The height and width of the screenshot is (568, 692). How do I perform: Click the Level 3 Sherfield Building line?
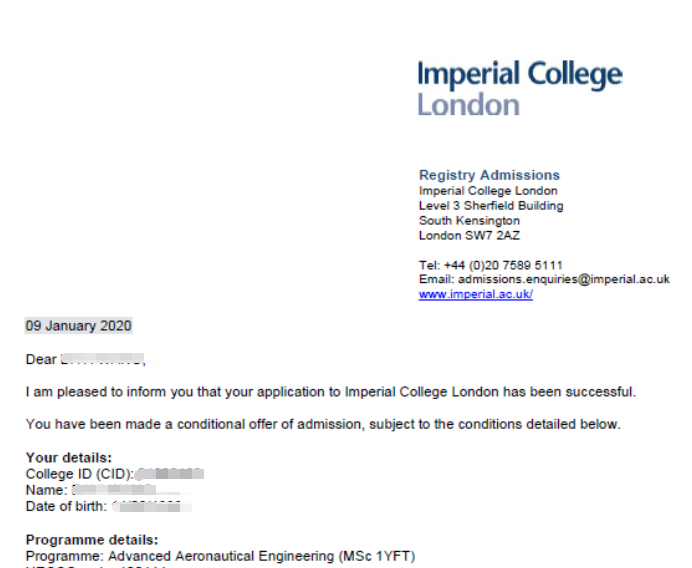pos(491,206)
